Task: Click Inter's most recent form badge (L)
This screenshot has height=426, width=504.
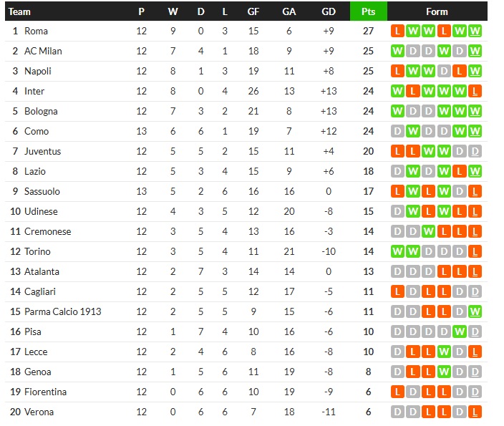Action: click(475, 91)
